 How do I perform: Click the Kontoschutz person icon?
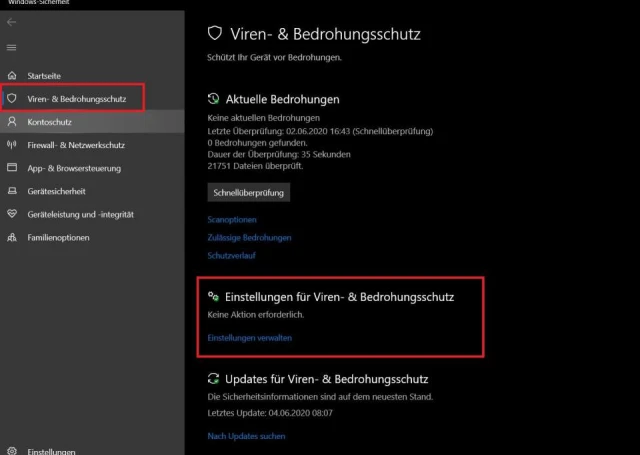click(12, 122)
